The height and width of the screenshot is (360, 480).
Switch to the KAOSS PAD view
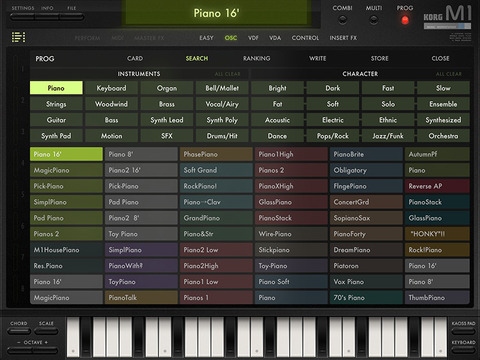[463, 331]
